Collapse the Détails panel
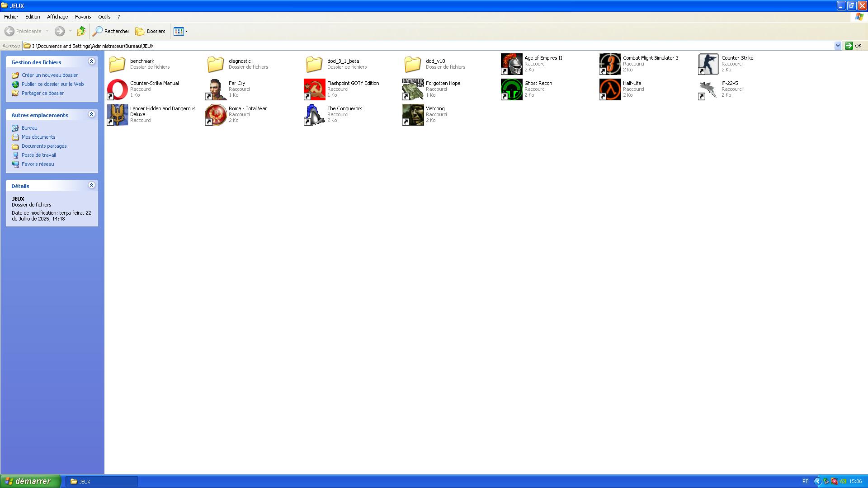The image size is (868, 488). pyautogui.click(x=91, y=185)
